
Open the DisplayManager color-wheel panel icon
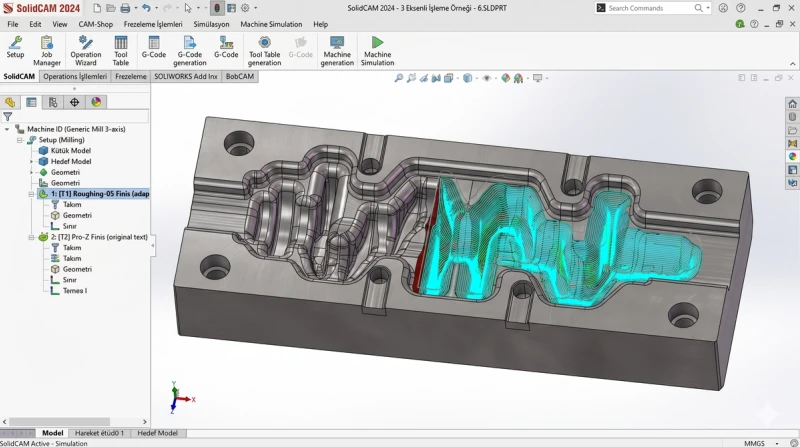[96, 102]
